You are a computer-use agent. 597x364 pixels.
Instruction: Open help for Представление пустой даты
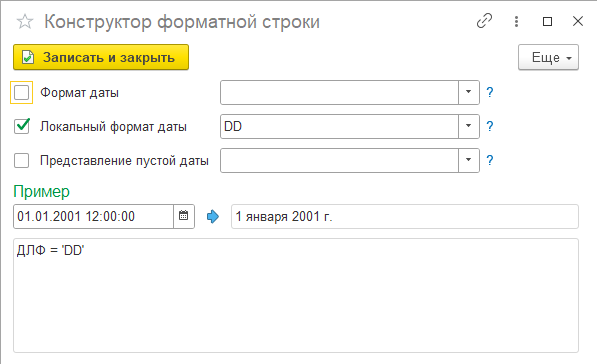(490, 160)
